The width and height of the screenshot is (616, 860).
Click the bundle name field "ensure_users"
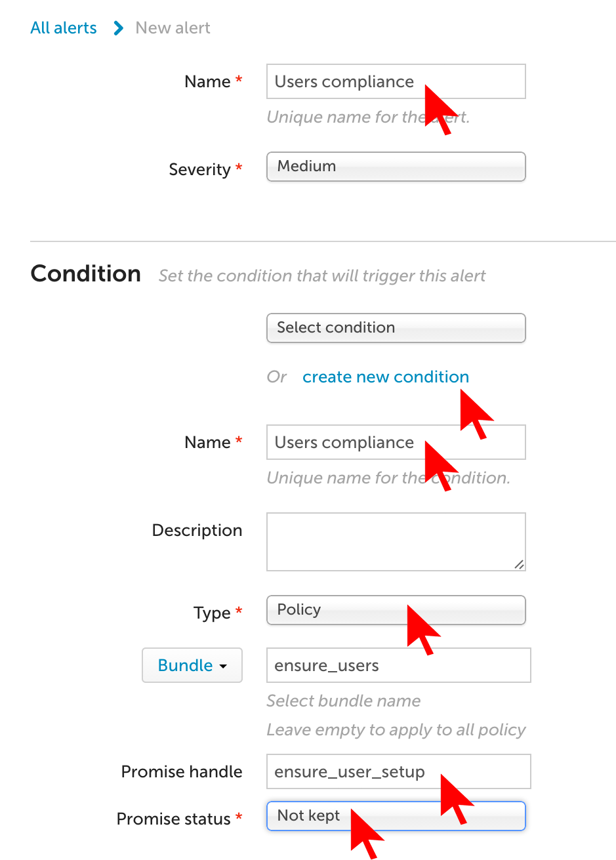398,666
